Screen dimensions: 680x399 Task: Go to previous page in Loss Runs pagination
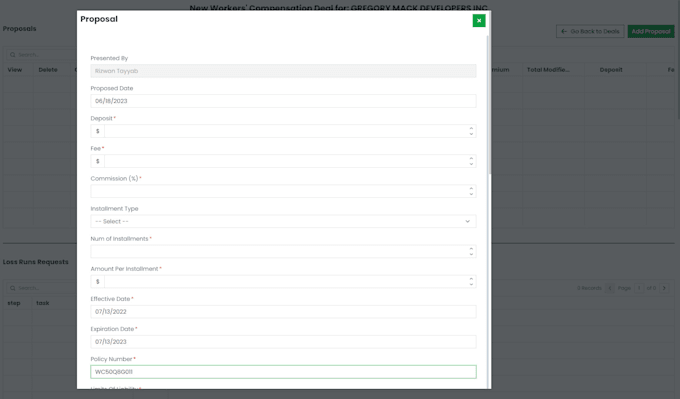pyautogui.click(x=610, y=288)
